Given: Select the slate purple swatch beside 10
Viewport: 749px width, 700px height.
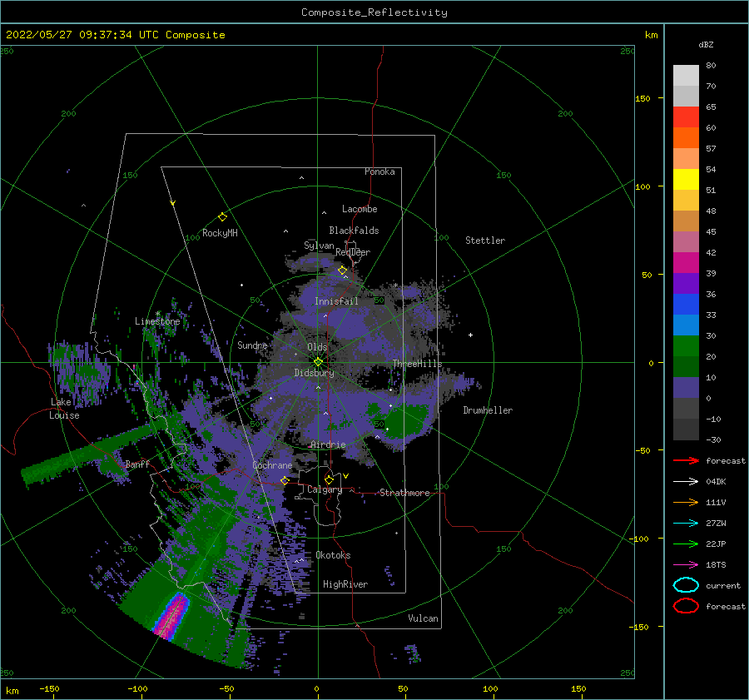Looking at the screenshot, I should (x=686, y=387).
